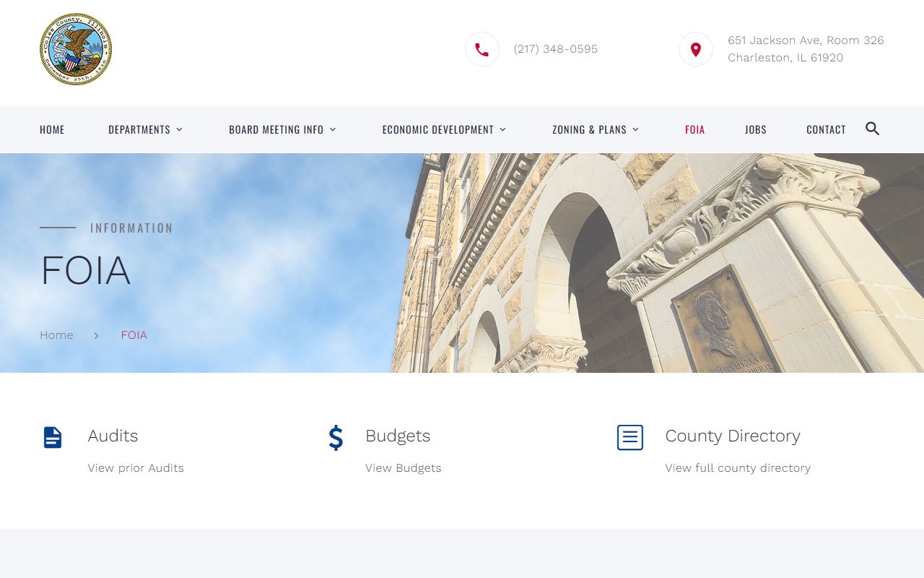924x578 pixels.
Task: Click View Budgets
Action: (x=403, y=468)
